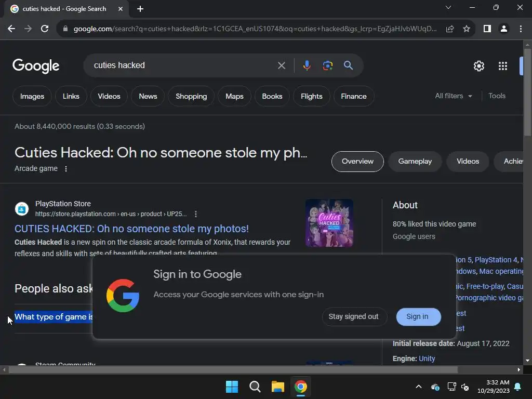Submit search with magnifier icon
The height and width of the screenshot is (399, 532).
348,65
